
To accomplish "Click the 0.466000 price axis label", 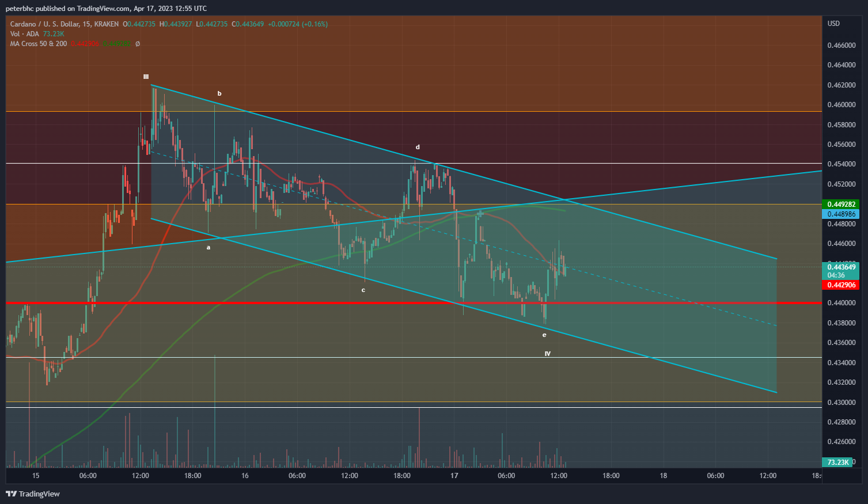I will (x=842, y=46).
